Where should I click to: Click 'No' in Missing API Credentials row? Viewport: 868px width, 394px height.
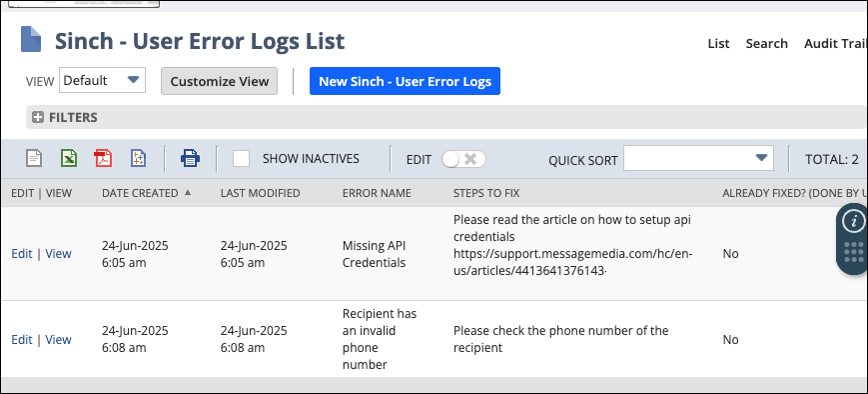[x=731, y=254]
